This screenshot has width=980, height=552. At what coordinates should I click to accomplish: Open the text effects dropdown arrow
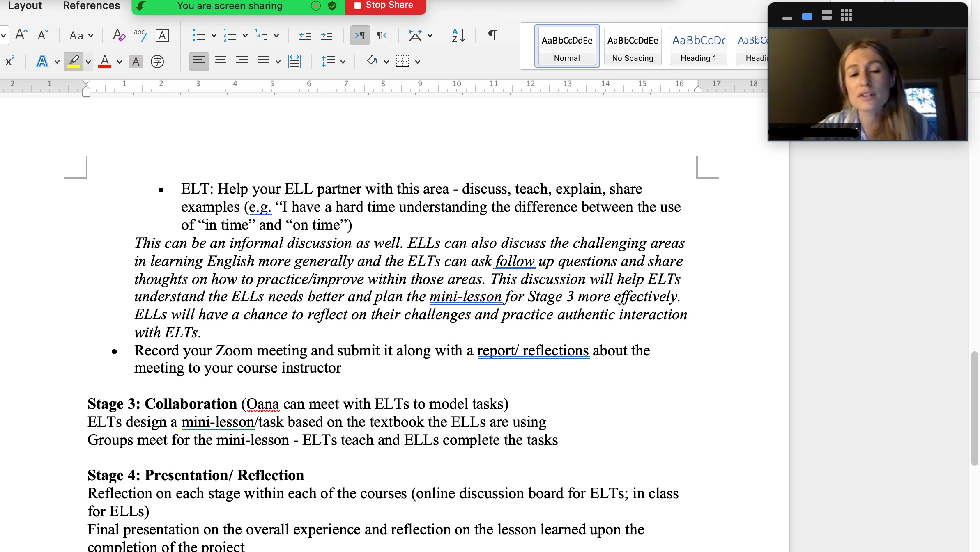click(57, 62)
